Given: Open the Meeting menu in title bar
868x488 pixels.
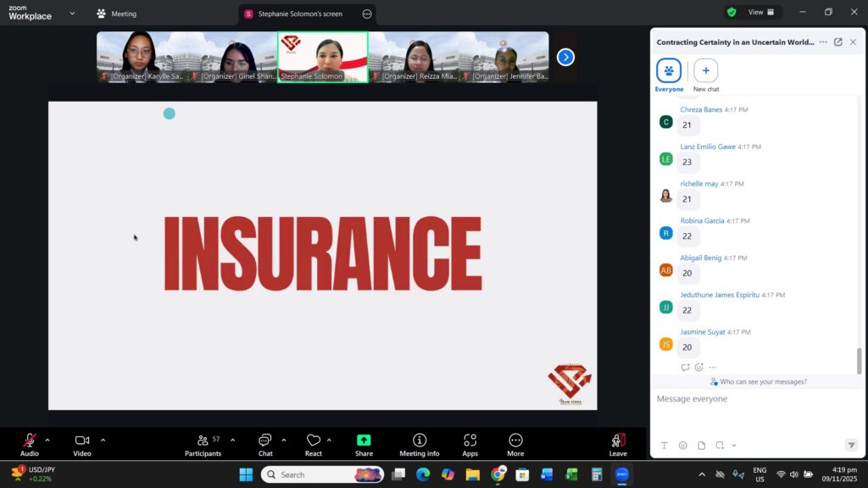Looking at the screenshot, I should tap(116, 14).
